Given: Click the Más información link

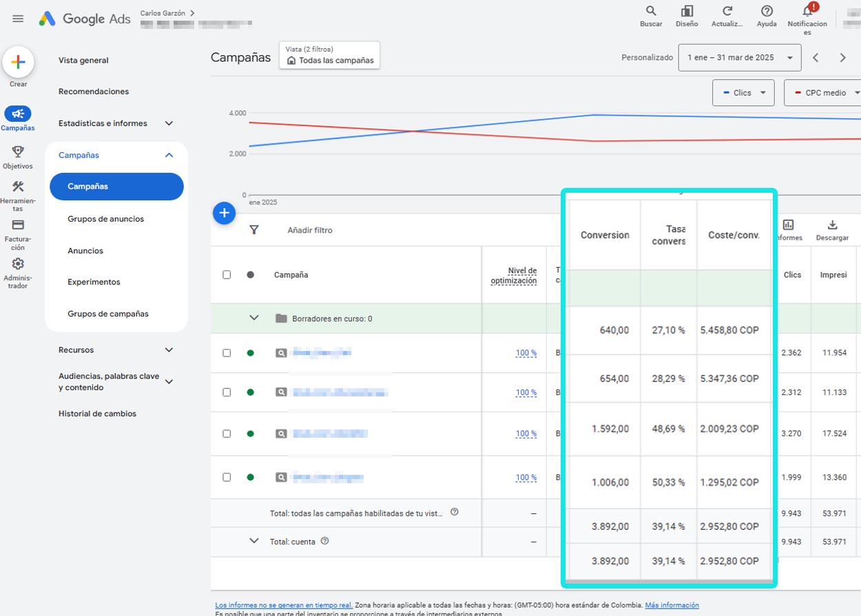Looking at the screenshot, I should point(672,604).
